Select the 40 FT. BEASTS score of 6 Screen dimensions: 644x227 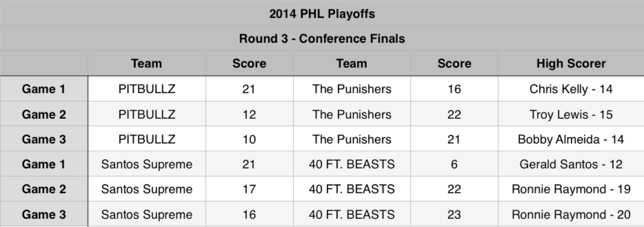click(x=454, y=164)
